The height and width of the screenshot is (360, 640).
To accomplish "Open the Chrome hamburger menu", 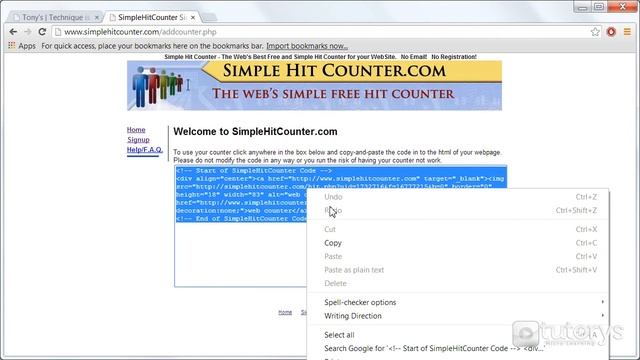I will (627, 31).
